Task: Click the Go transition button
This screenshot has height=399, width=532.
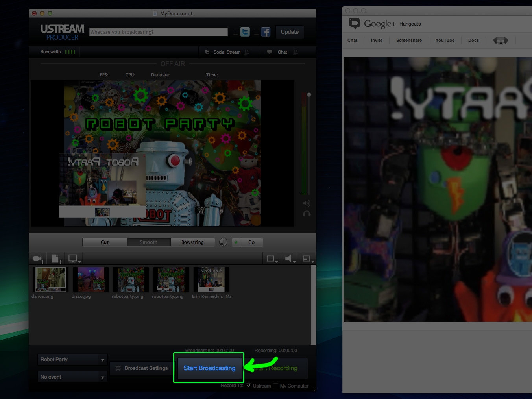Action: 251,242
